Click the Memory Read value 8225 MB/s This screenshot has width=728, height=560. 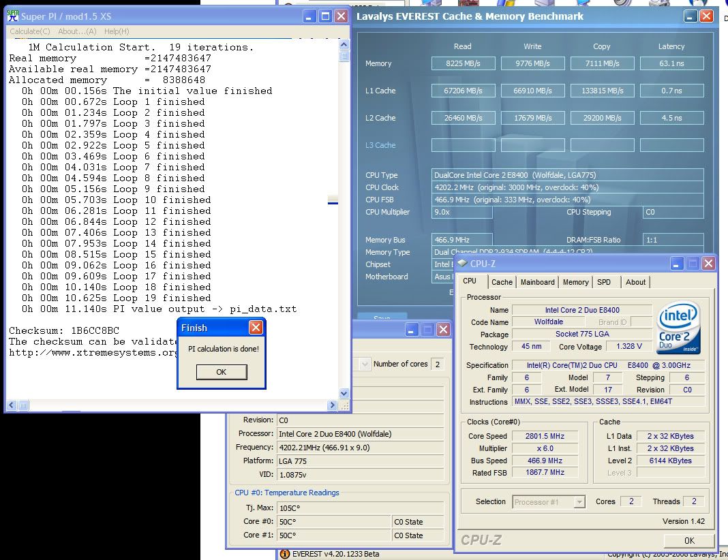coord(464,63)
